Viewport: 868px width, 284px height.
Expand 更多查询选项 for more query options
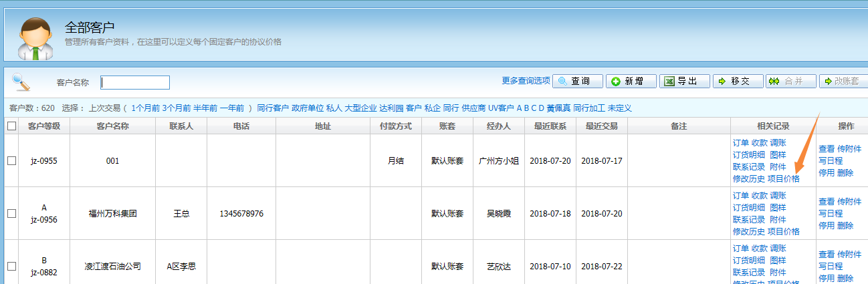(x=526, y=81)
